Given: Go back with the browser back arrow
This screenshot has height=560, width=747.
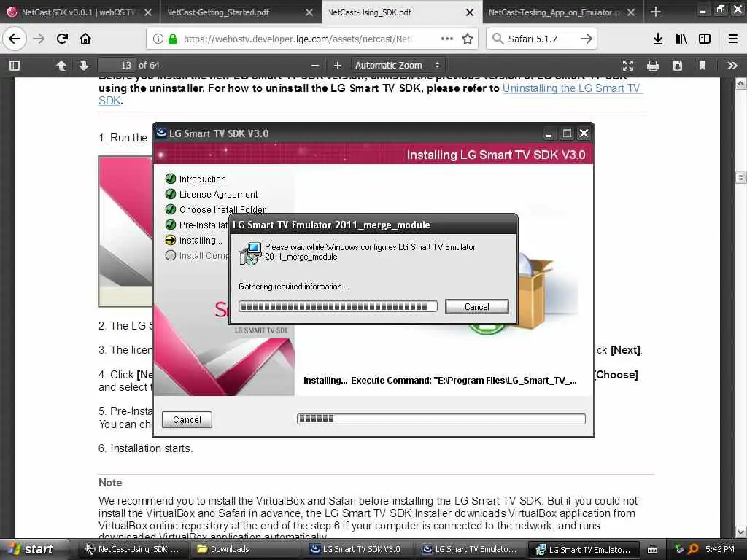Looking at the screenshot, I should (15, 39).
